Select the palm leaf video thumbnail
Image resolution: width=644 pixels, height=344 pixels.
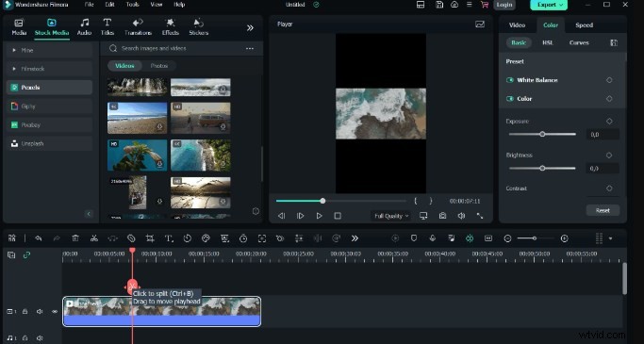137,156
